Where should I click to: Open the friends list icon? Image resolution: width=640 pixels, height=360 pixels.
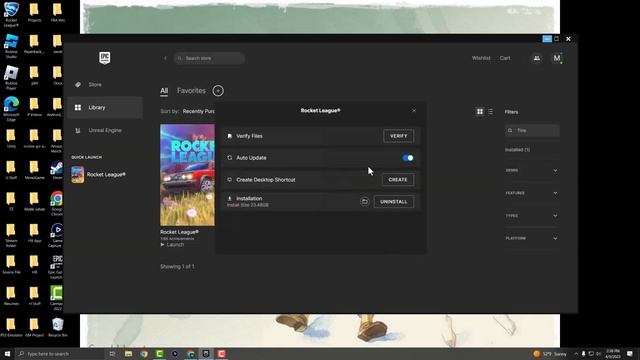click(x=537, y=58)
